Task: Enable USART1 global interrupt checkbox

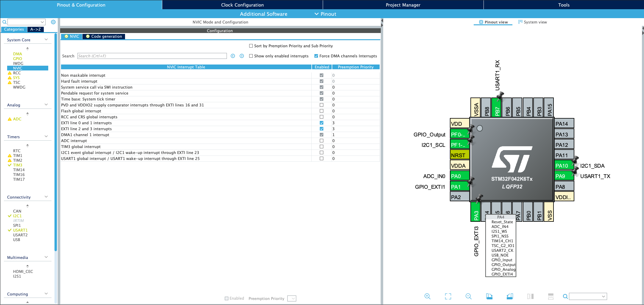Action: (x=322, y=158)
